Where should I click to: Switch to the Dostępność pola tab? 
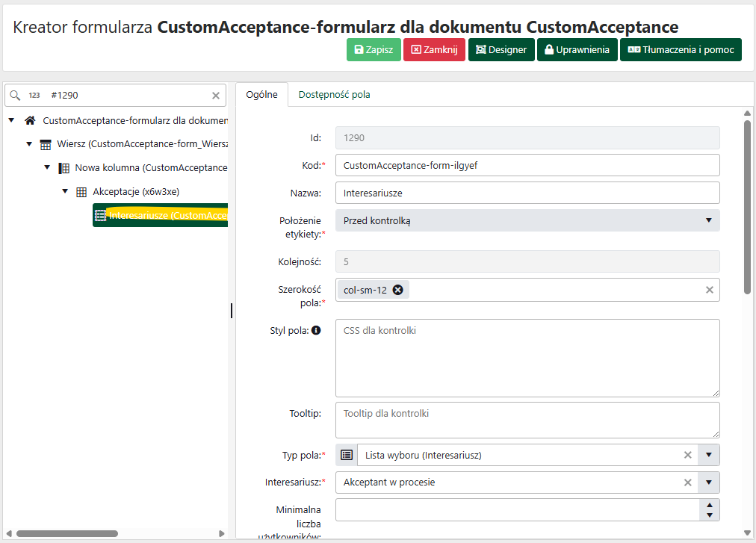click(x=334, y=95)
